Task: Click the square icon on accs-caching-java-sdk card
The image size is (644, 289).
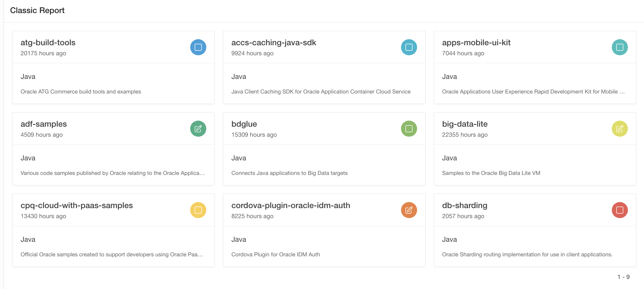Action: point(409,47)
